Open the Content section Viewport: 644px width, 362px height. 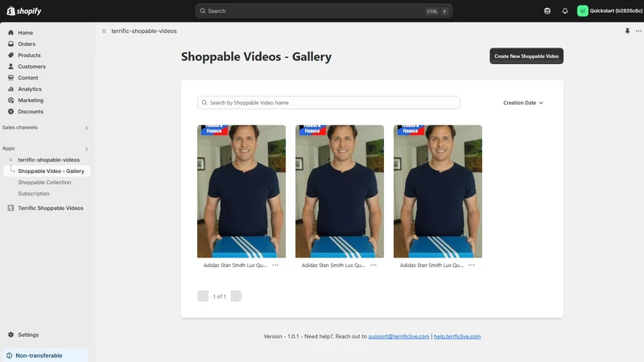(27, 77)
